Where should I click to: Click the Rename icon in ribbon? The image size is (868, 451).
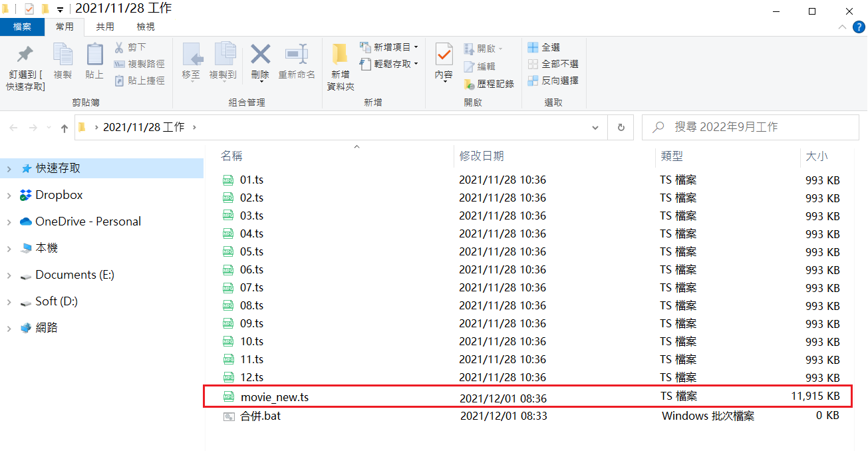pos(297,55)
